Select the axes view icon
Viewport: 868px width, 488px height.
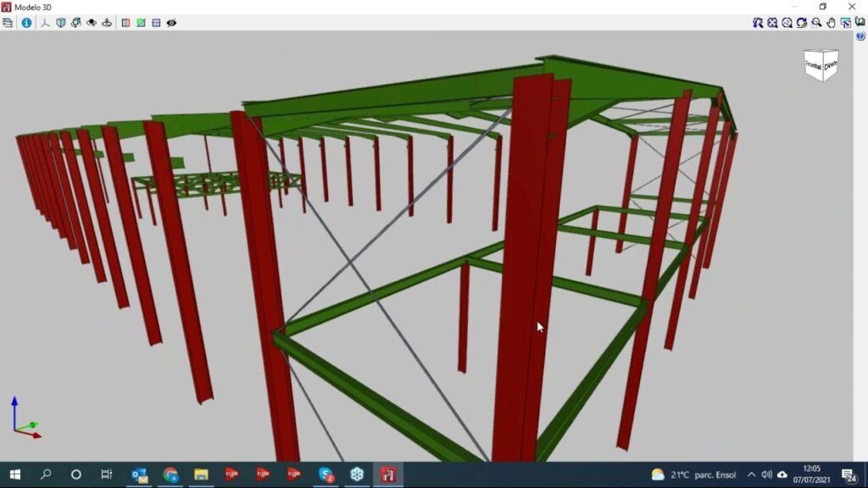coord(46,23)
